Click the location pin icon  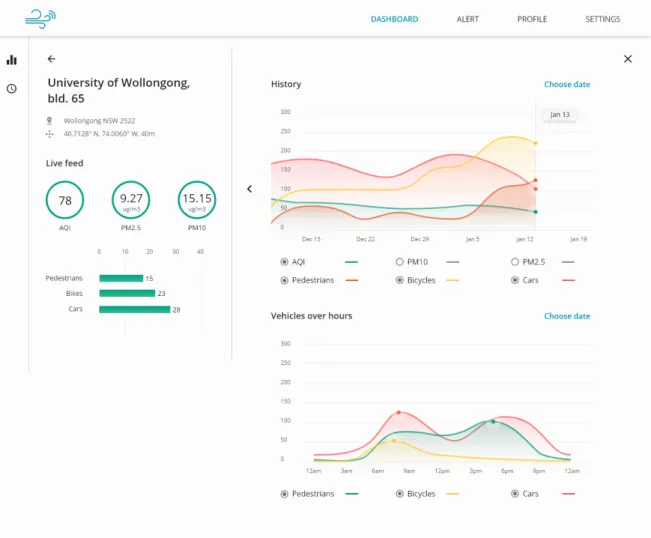click(x=49, y=121)
